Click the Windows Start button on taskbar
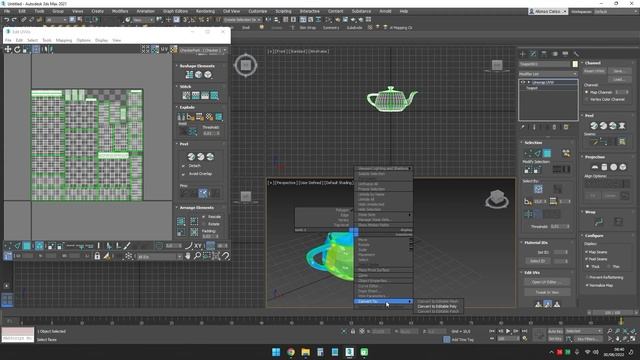 (x=276, y=352)
